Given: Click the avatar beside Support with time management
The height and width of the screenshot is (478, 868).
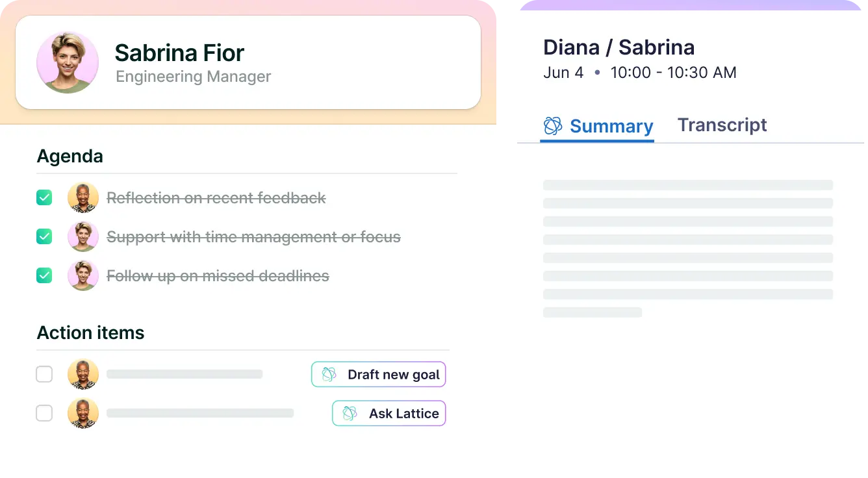Looking at the screenshot, I should (x=83, y=237).
